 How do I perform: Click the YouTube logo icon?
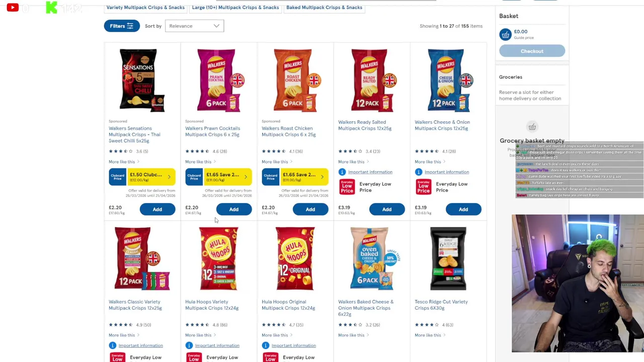pos(13,8)
